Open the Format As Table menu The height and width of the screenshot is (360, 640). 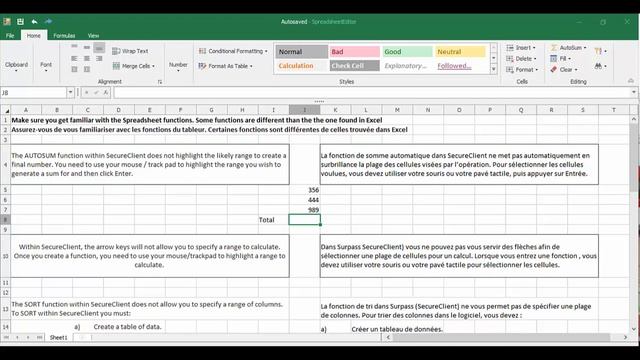(225, 66)
